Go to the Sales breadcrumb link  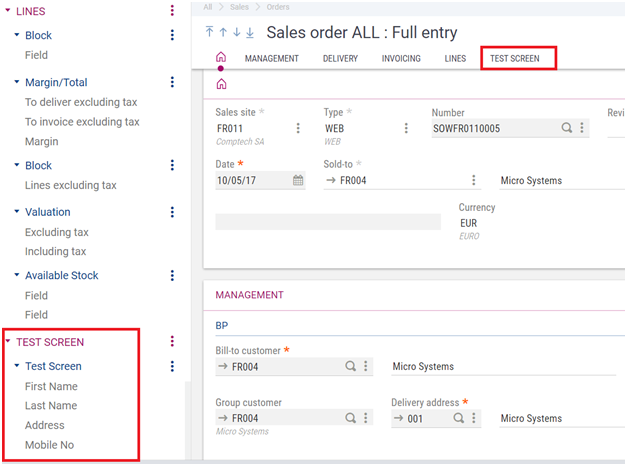click(239, 7)
